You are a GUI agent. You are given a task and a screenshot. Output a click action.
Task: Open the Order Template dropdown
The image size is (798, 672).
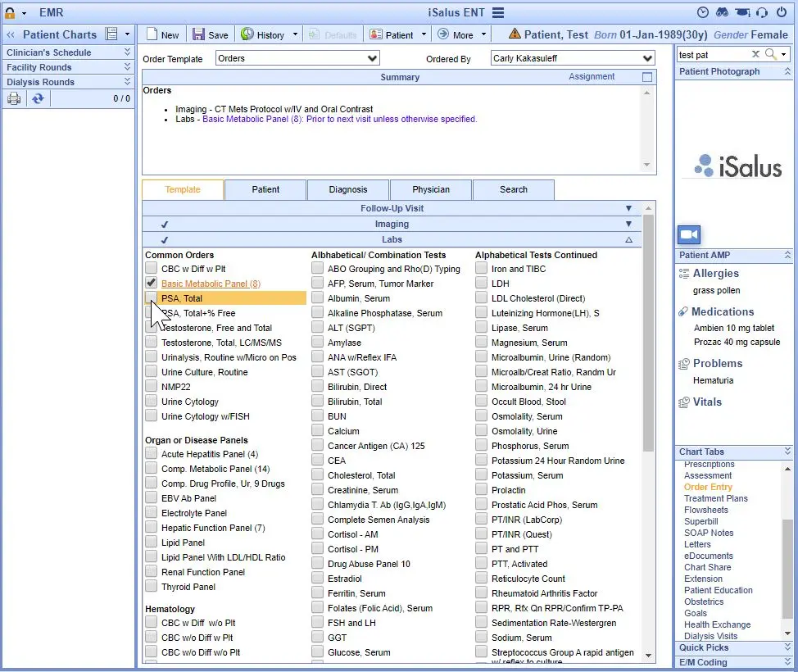(373, 58)
